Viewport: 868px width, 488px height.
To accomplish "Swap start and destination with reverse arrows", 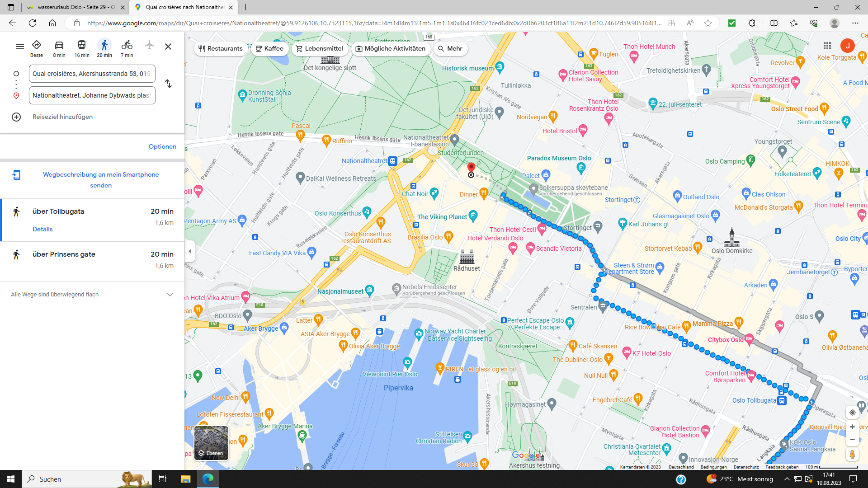I will (168, 84).
